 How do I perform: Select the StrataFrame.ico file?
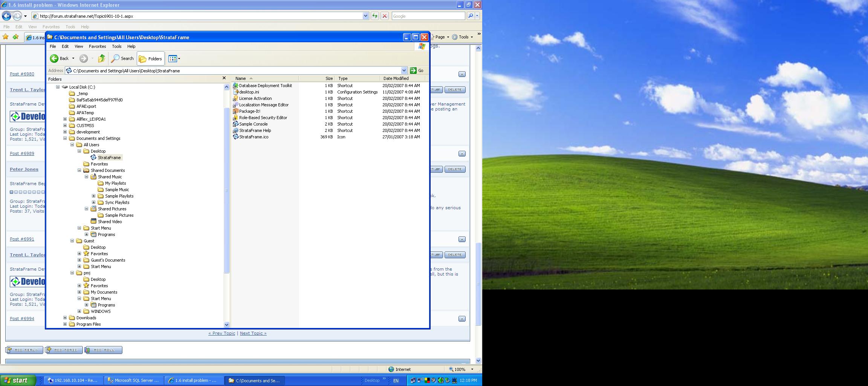click(x=254, y=137)
